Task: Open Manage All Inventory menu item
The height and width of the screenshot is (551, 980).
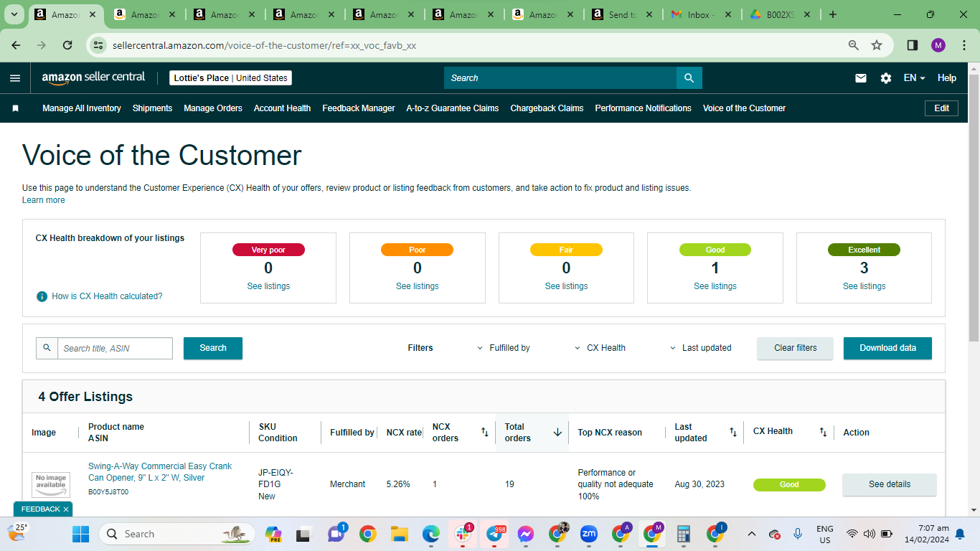Action: point(82,108)
